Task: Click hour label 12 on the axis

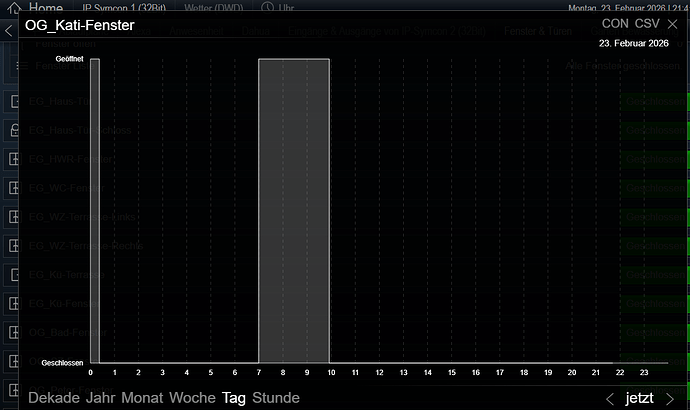Action: coord(379,373)
